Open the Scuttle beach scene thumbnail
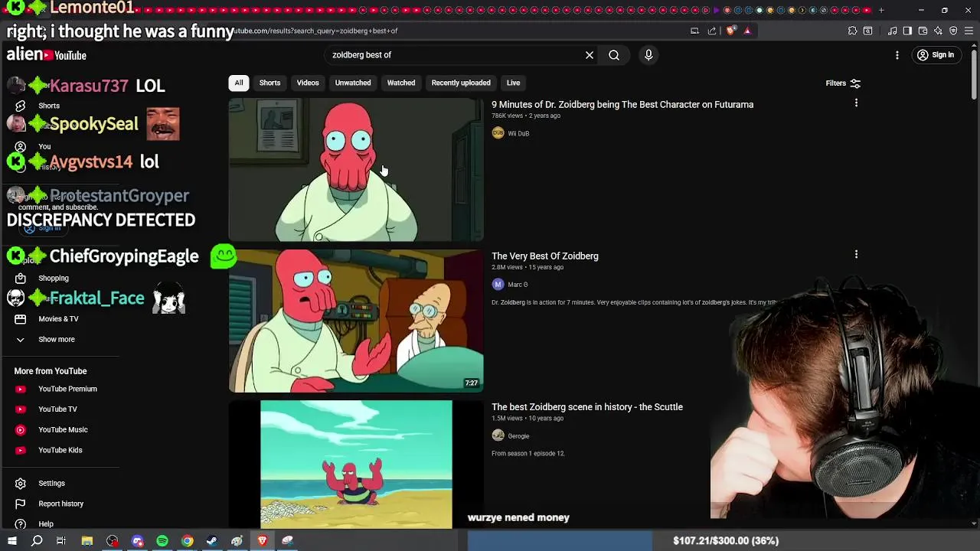The width and height of the screenshot is (980, 551). pos(356,465)
